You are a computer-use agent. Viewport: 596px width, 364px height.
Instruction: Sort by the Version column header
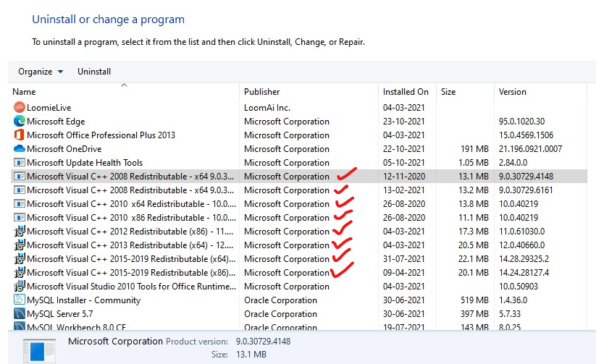coord(513,92)
